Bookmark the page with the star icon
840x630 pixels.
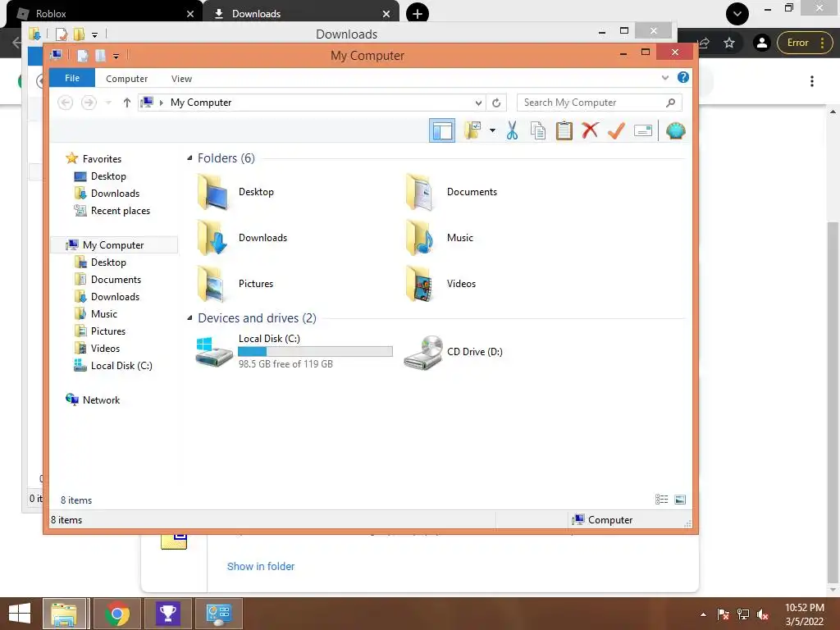pos(729,43)
